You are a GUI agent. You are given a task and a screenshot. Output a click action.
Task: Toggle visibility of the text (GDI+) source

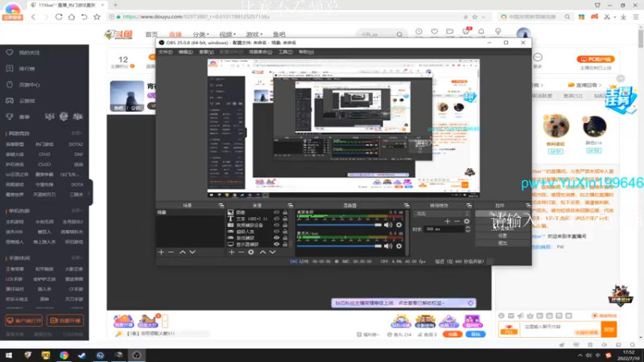[x=276, y=219]
